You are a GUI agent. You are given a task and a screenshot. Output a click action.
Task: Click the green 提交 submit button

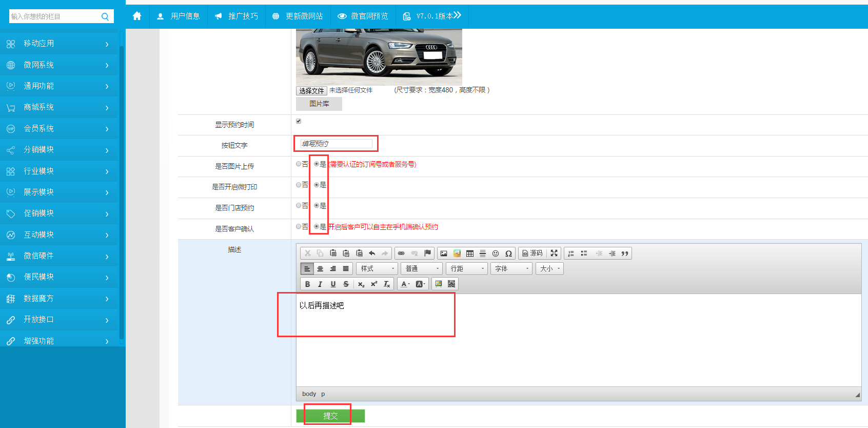tap(330, 416)
